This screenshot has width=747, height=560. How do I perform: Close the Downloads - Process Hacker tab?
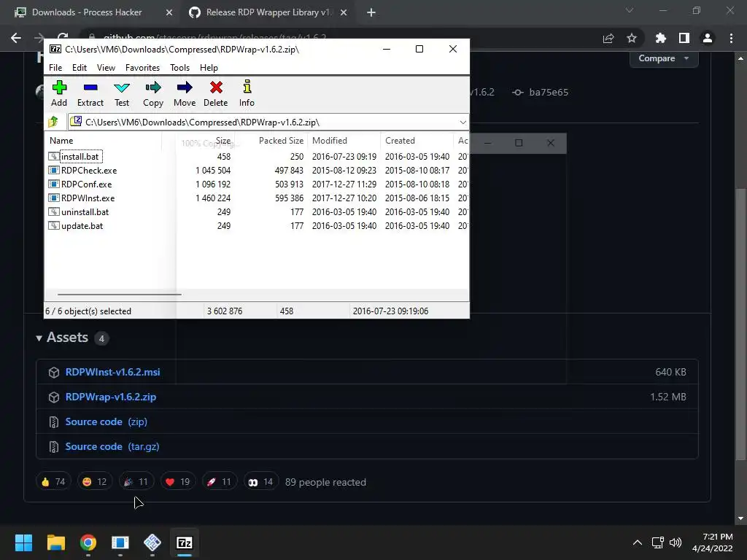(x=169, y=12)
